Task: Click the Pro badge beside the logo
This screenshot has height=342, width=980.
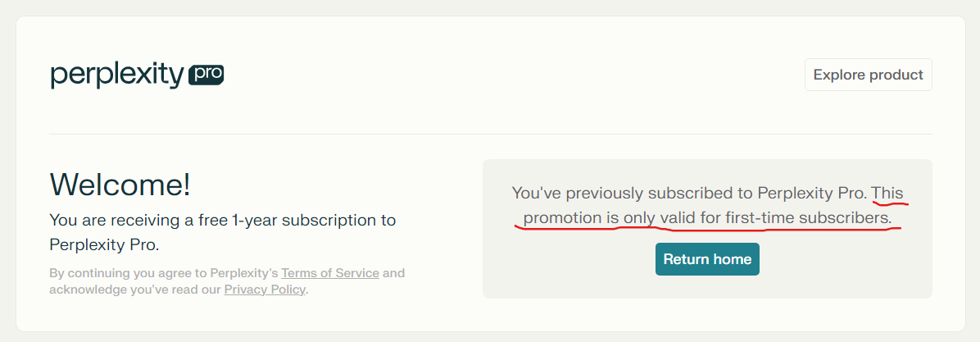Action: pos(206,75)
